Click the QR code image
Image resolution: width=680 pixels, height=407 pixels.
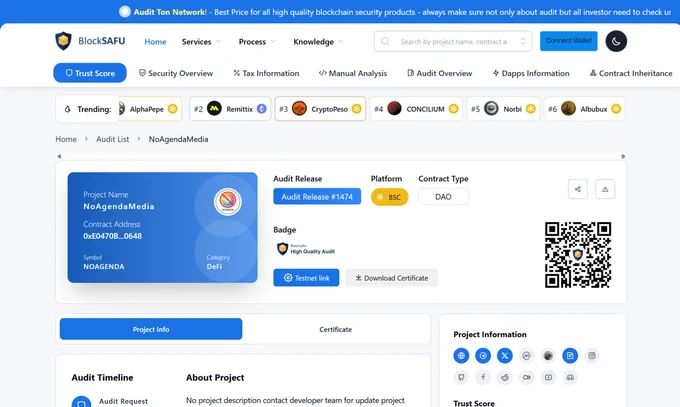[578, 255]
